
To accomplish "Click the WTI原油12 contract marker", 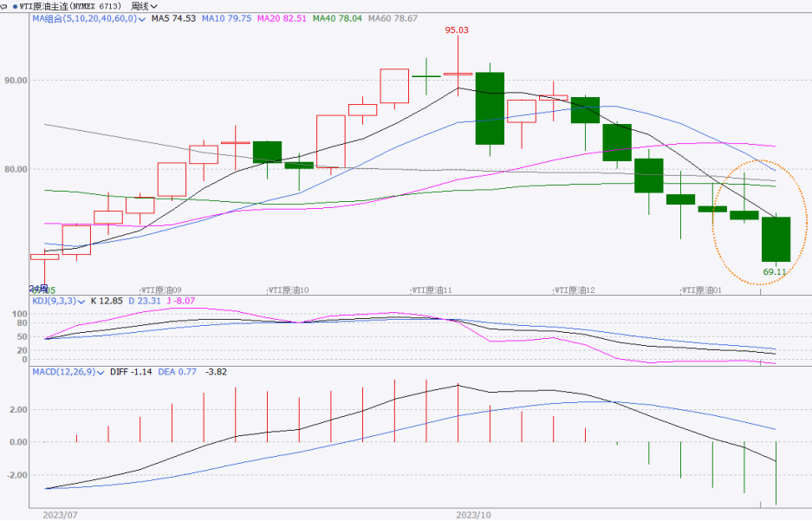I will coord(574,290).
